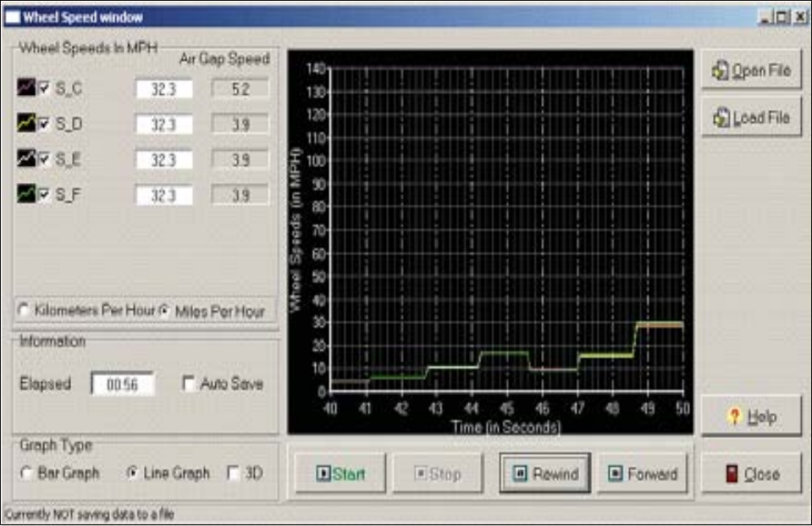The width and height of the screenshot is (812, 526).
Task: Click the S_E line graph color icon
Action: (26, 158)
